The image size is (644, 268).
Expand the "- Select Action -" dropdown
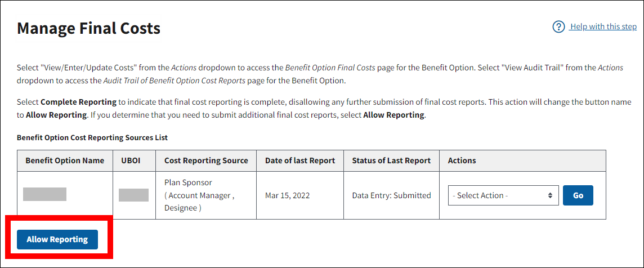coord(503,195)
